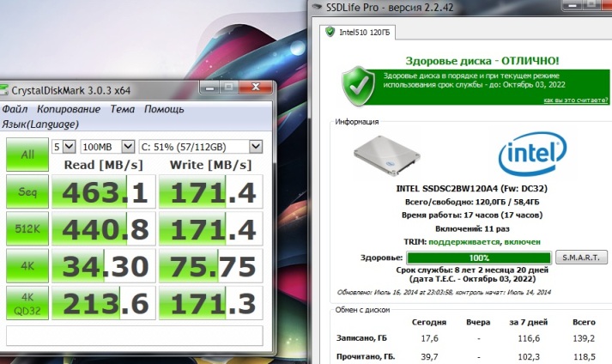Click the 4K QD32 read value 213.6
Image resolution: width=612 pixels, height=364 pixels.
pos(104,303)
